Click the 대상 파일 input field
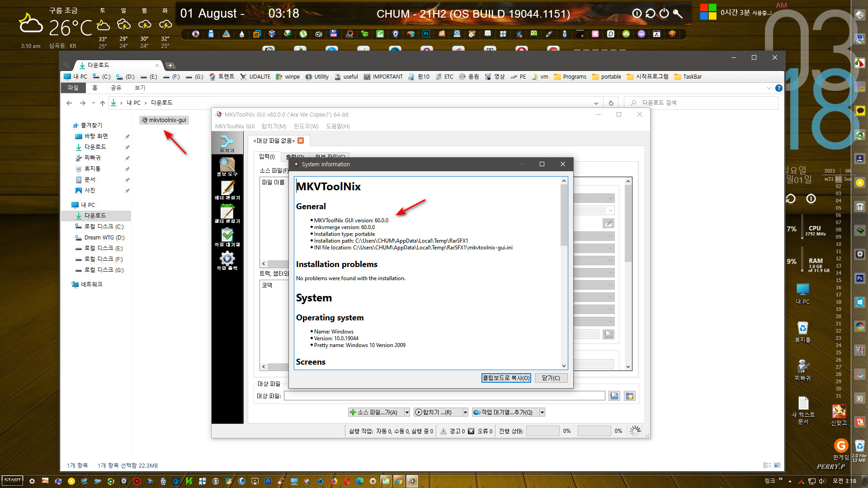Viewport: 868px width, 488px height. [444, 396]
